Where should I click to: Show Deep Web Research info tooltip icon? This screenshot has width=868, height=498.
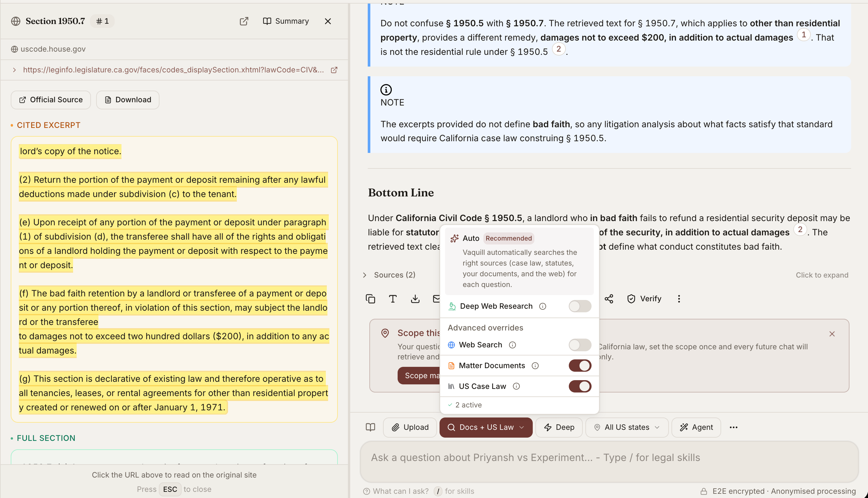coord(542,306)
